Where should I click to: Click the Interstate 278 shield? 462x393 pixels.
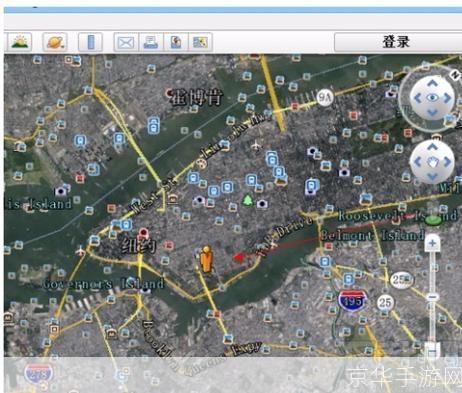tap(39, 374)
